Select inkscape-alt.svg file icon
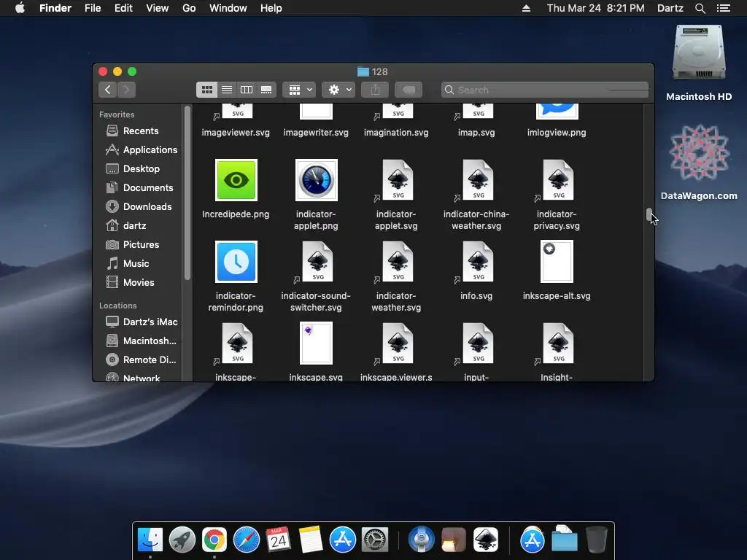Screen dimensions: 747x560 click(x=557, y=262)
